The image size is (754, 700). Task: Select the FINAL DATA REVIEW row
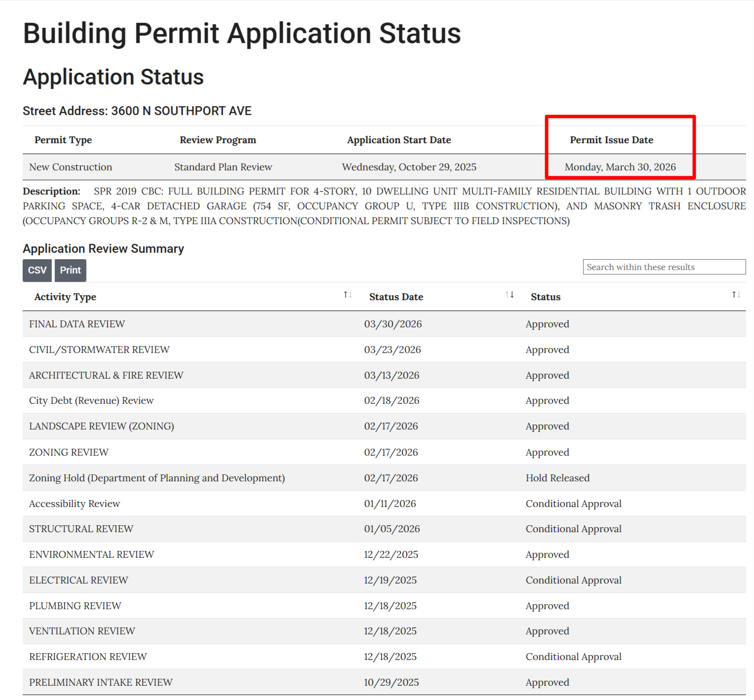pyautogui.click(x=77, y=324)
